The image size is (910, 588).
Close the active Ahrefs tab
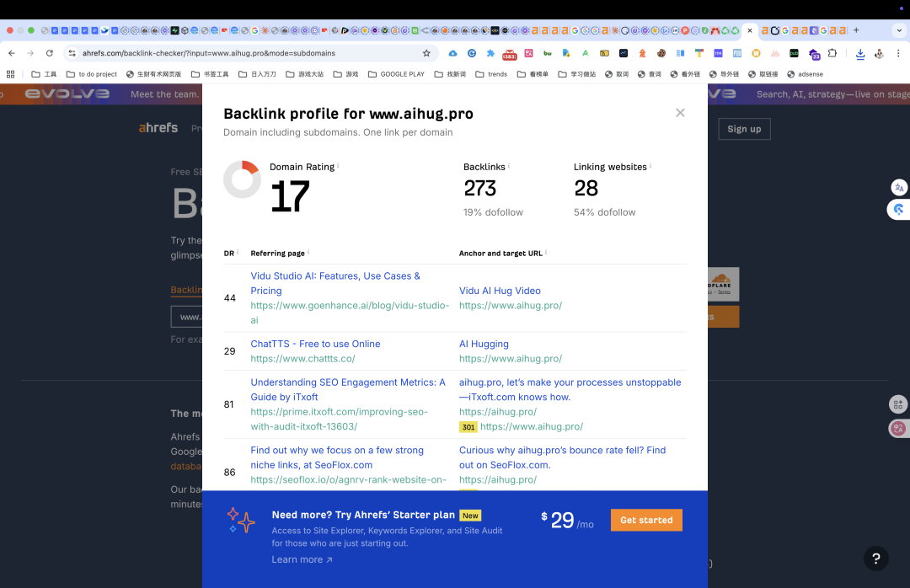coord(750,30)
